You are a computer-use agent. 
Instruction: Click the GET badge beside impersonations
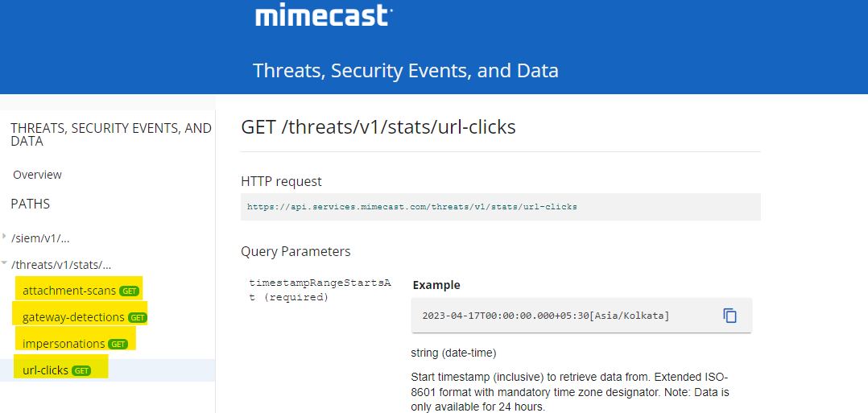coord(118,344)
